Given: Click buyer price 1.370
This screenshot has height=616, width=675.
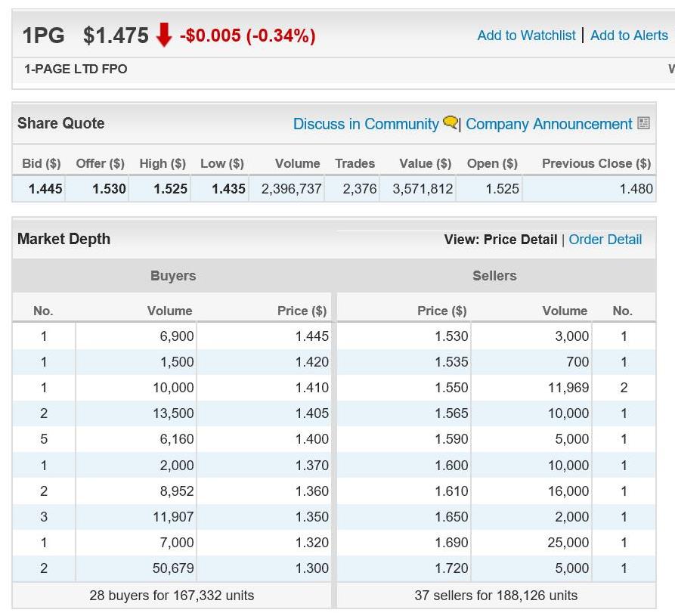Looking at the screenshot, I should coord(311,466).
